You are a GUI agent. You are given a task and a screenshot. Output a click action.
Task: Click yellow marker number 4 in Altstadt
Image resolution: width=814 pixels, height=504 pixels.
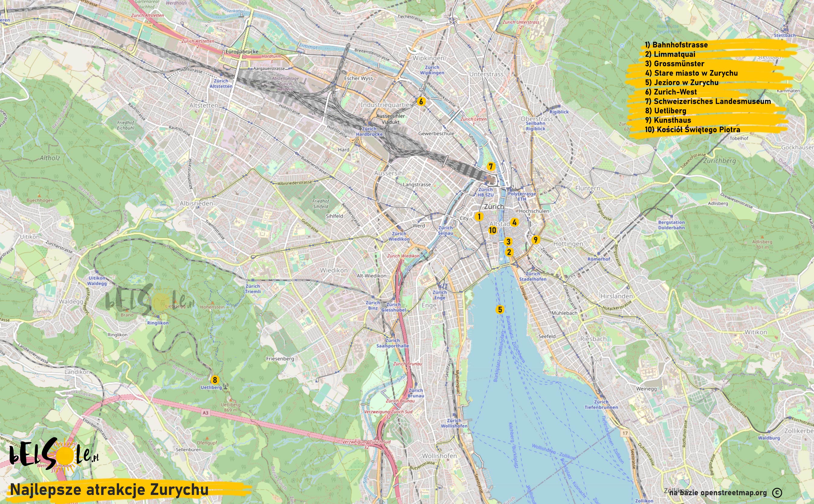515,222
